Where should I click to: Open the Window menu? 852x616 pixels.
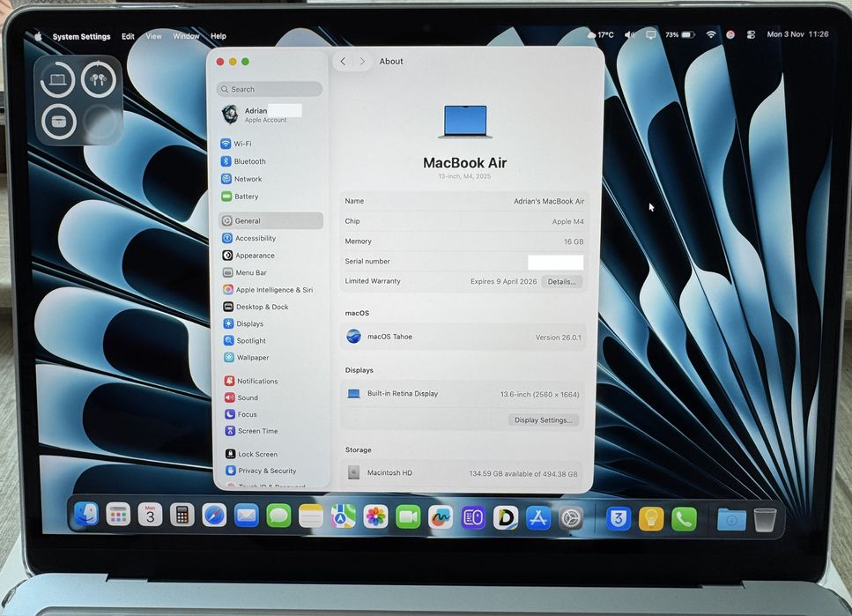click(187, 36)
